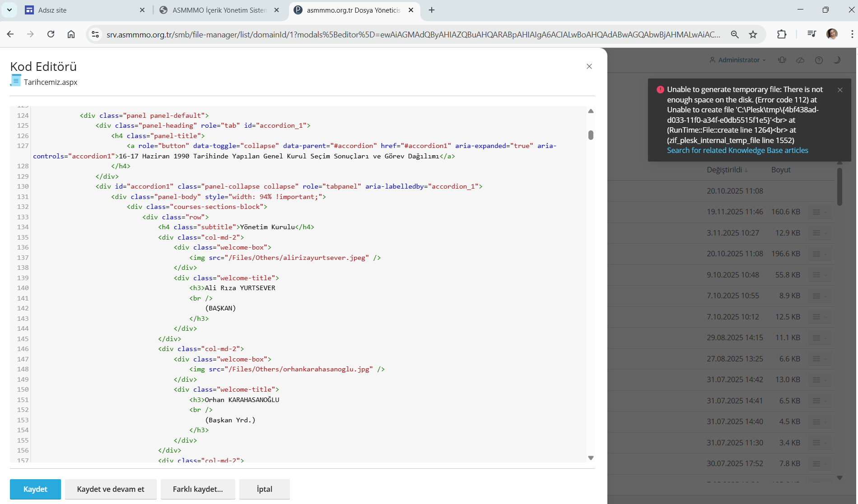858x504 pixels.
Task: Open Farklı kaydet... save-as dialog
Action: coord(198,489)
